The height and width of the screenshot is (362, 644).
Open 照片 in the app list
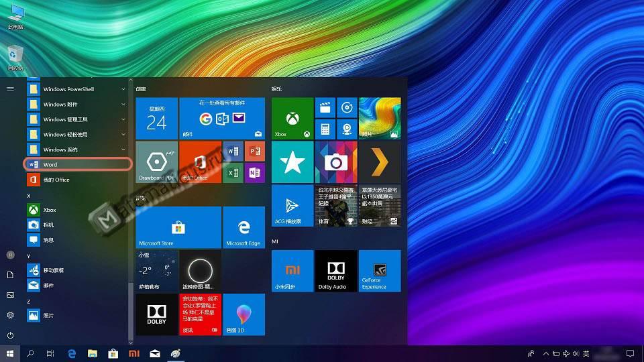pos(78,315)
